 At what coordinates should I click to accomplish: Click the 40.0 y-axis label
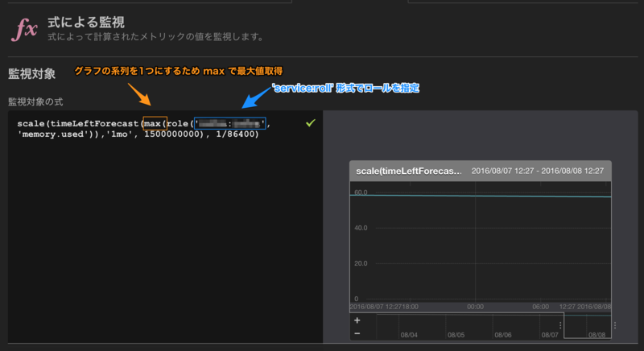[x=361, y=228]
